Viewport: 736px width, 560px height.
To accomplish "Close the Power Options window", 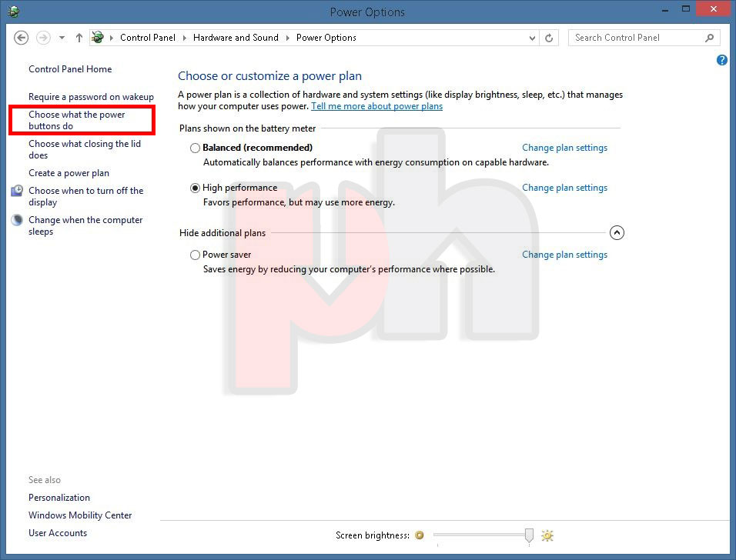I will tap(714, 9).
